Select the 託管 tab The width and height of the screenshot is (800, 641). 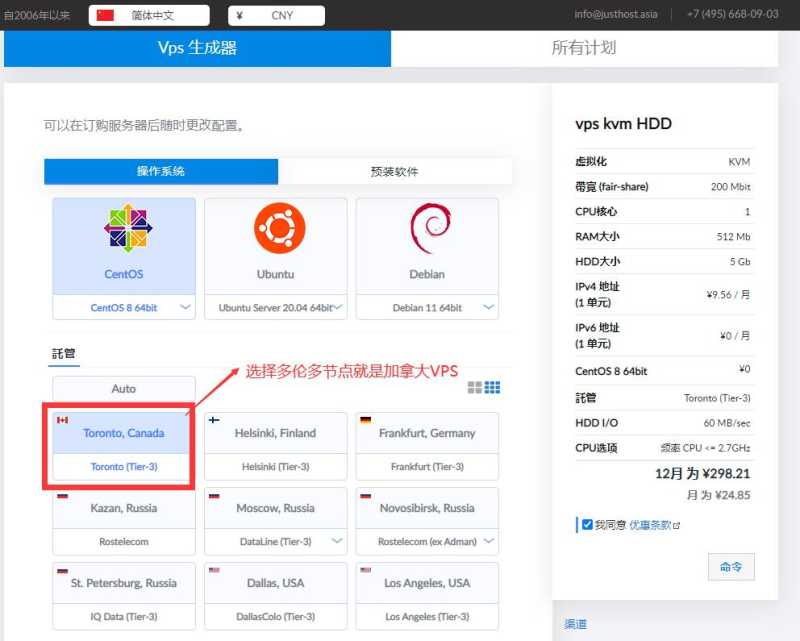coord(64,354)
